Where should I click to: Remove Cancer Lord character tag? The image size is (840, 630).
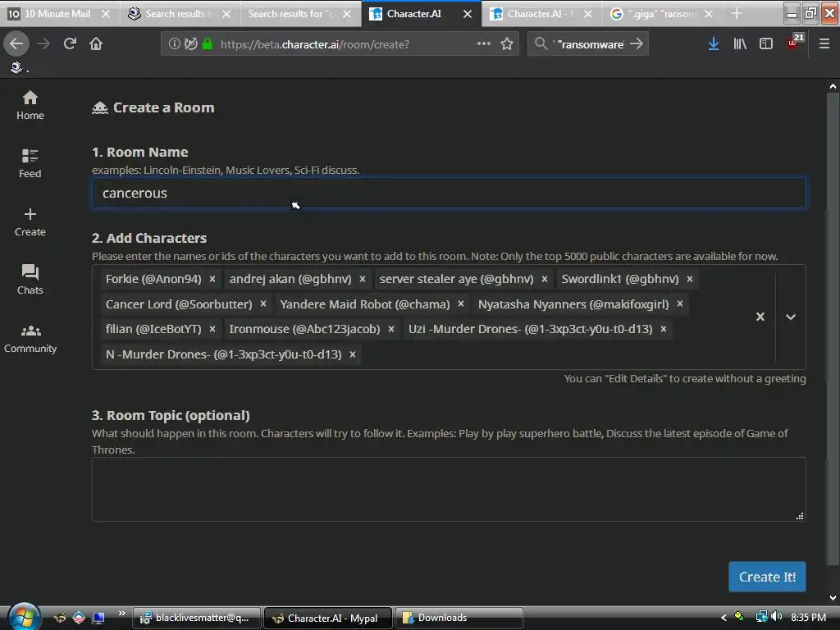click(x=263, y=304)
